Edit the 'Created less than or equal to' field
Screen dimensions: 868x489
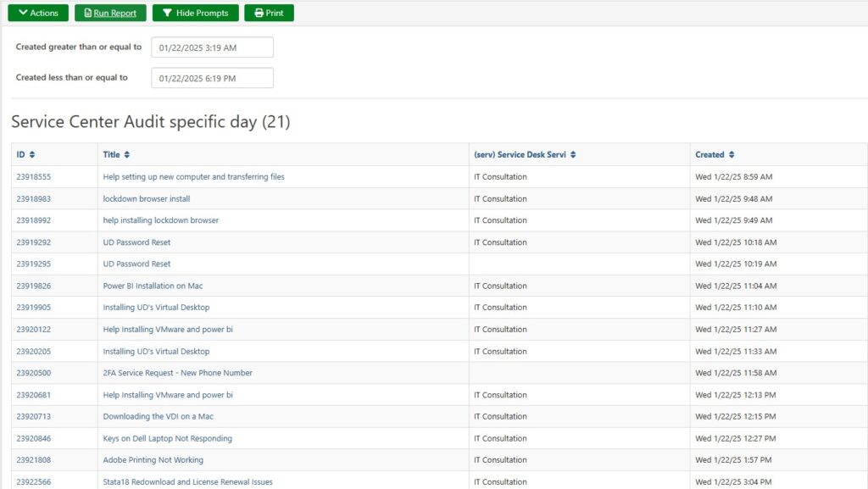pyautogui.click(x=212, y=78)
